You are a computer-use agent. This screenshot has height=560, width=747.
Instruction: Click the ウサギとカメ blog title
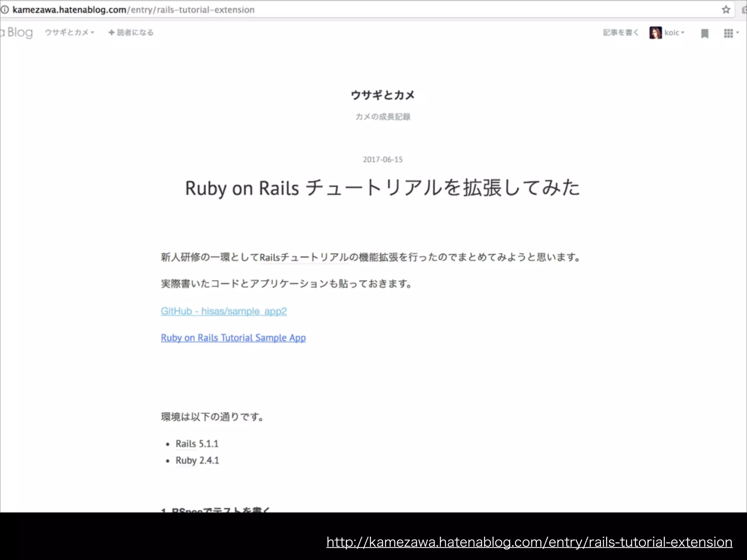(383, 95)
